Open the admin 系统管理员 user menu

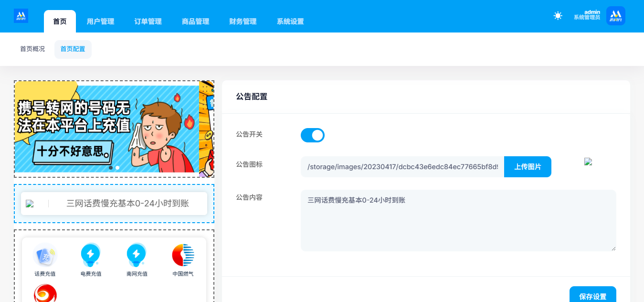[x=587, y=15]
